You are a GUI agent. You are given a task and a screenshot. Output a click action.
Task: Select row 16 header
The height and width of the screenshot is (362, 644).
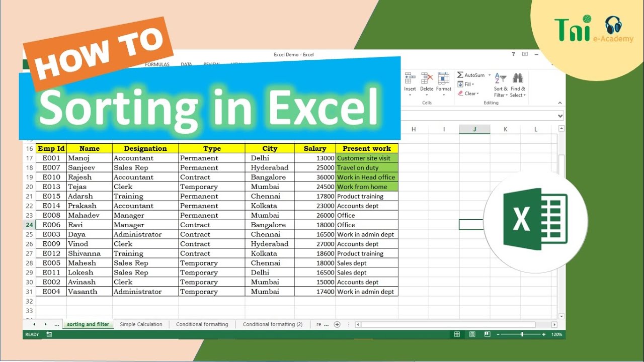[29, 148]
